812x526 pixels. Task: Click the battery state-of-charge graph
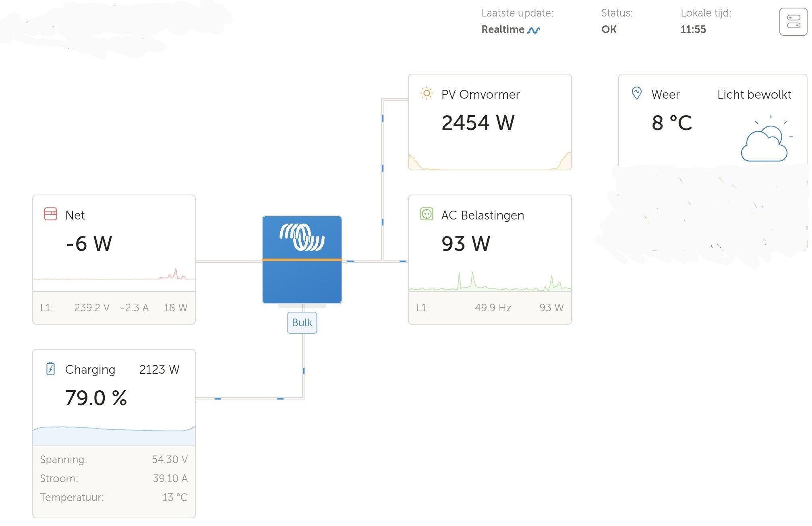pos(114,435)
